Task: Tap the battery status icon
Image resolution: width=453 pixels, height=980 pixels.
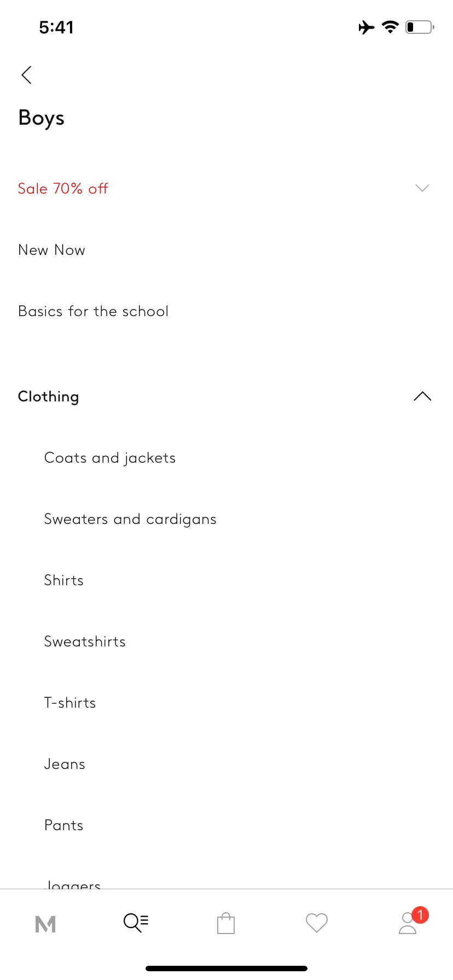Action: coord(420,27)
